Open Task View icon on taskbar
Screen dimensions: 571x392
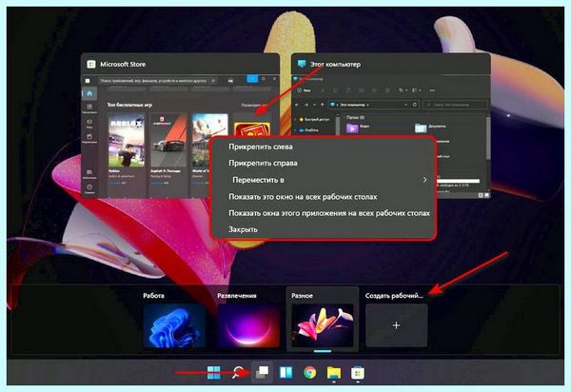262,372
